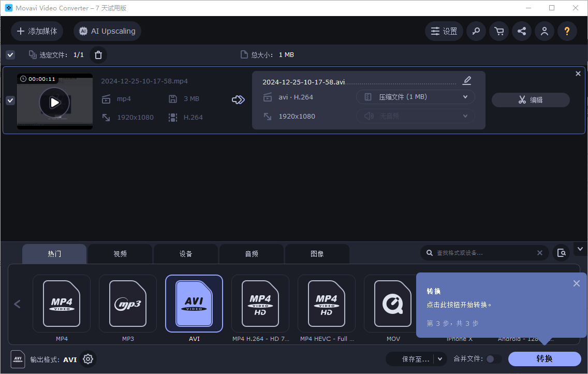Image resolution: width=588 pixels, height=374 pixels.
Task: Rename the output file using the pencil icon
Action: (x=466, y=80)
